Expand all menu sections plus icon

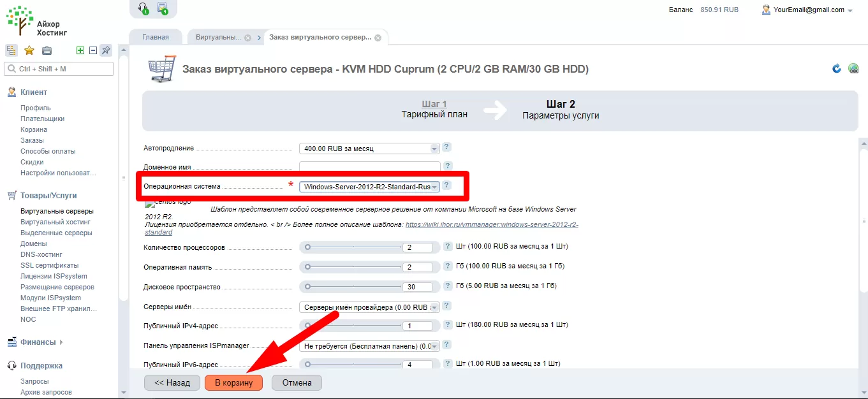point(80,50)
